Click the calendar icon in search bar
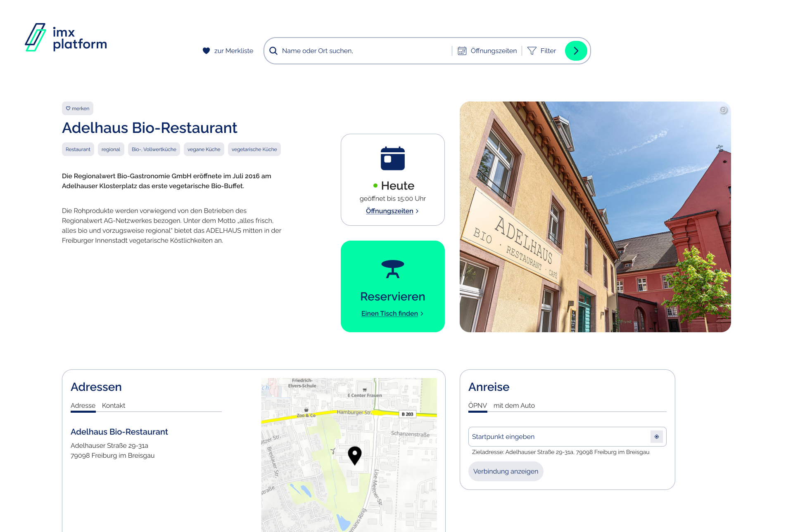793x532 pixels. click(462, 51)
